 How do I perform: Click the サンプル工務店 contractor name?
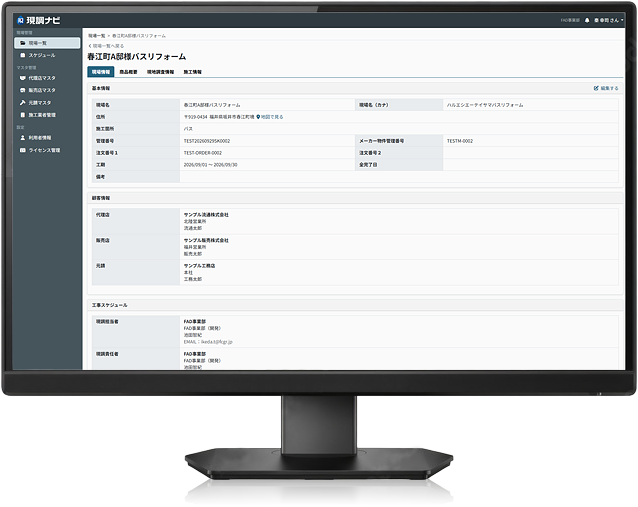199,266
